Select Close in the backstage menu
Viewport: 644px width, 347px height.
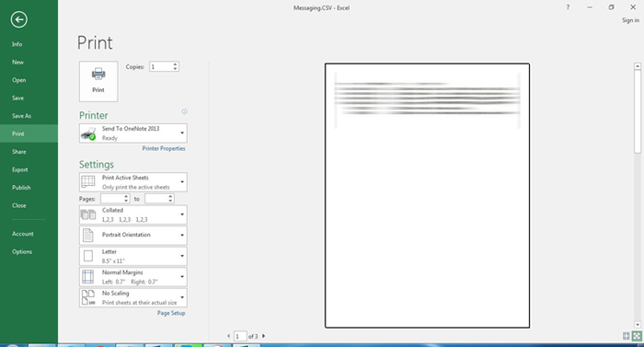[29, 205]
